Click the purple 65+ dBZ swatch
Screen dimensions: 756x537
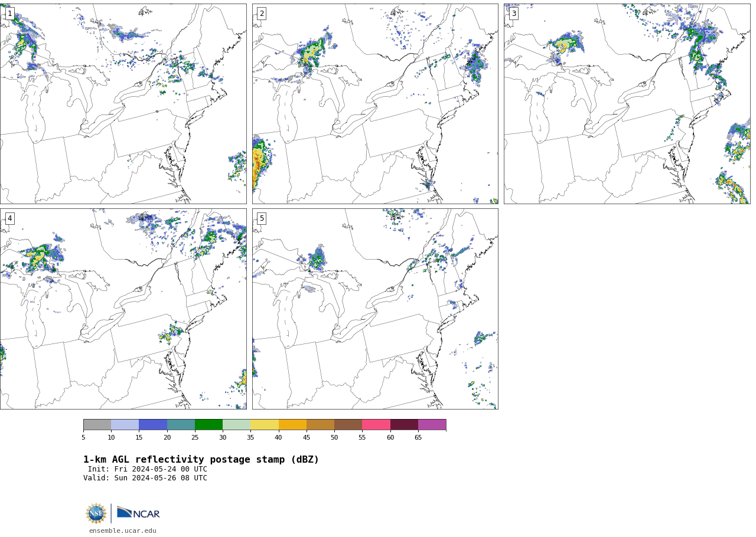[x=432, y=425]
